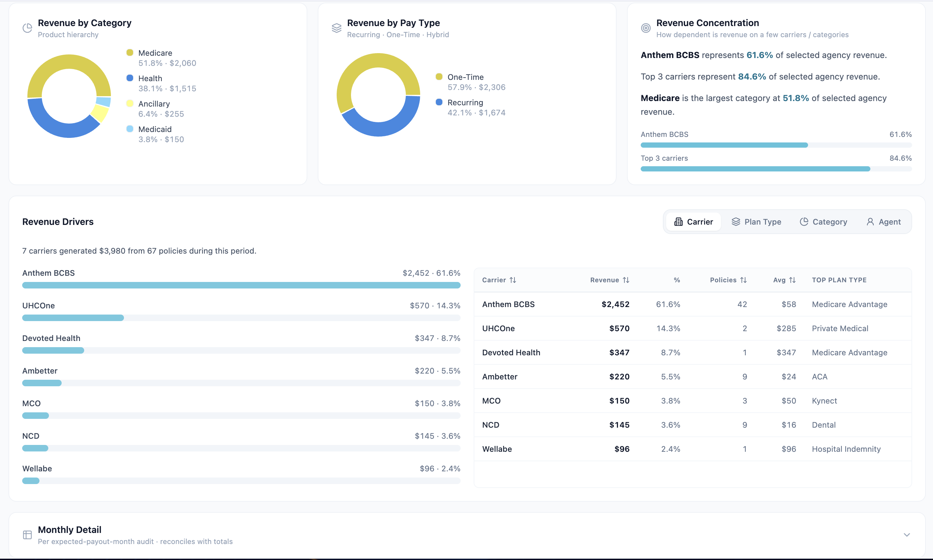Screen dimensions: 933x560
Task: Click the ACA plan type cell
Action: [819, 376]
